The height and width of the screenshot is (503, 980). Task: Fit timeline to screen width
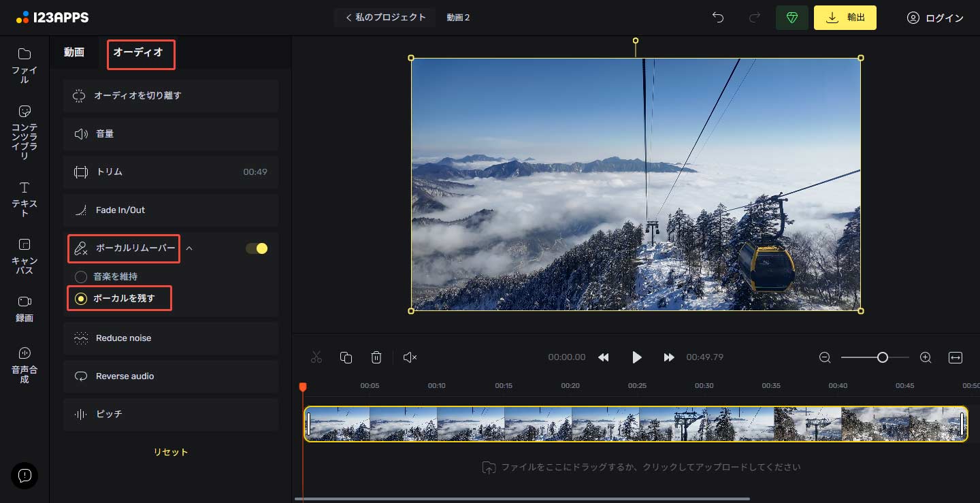955,357
